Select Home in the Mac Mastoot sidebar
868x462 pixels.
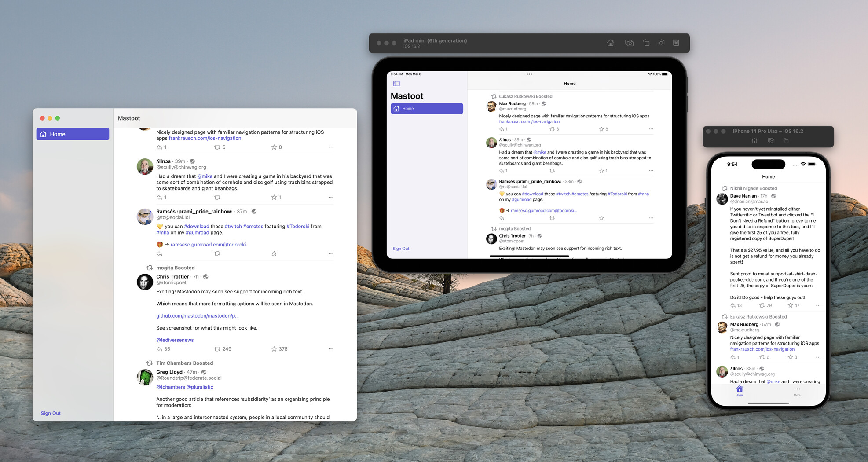73,134
